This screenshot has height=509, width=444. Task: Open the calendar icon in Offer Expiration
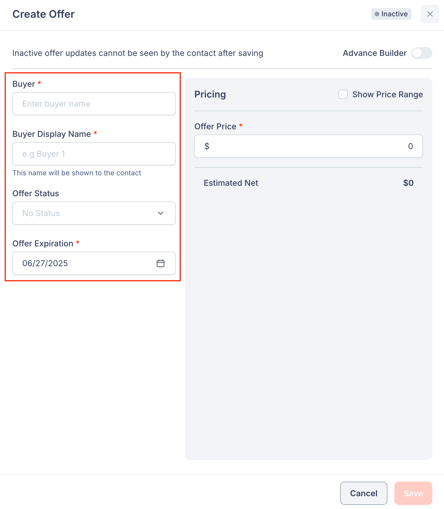pos(160,263)
